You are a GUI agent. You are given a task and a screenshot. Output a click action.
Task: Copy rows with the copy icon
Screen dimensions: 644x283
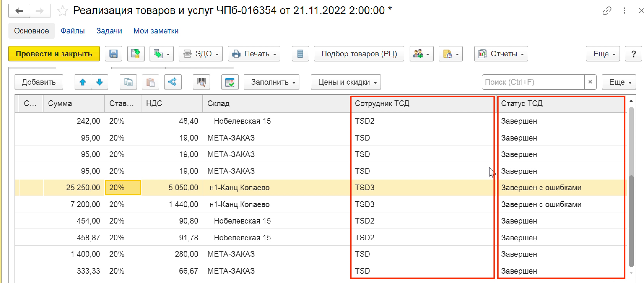click(x=128, y=82)
